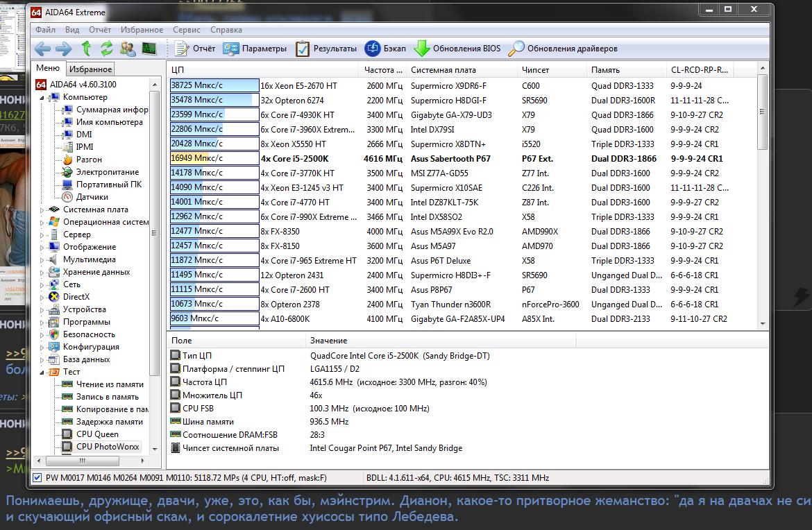Open Результаты results in toolbar
Image resolution: width=812 pixels, height=530 pixels.
326,49
